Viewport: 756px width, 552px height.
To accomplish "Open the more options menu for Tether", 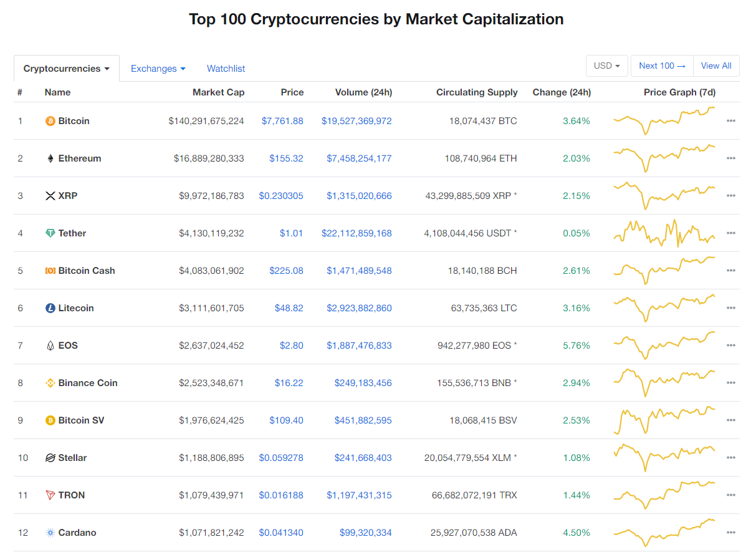I will pyautogui.click(x=731, y=233).
